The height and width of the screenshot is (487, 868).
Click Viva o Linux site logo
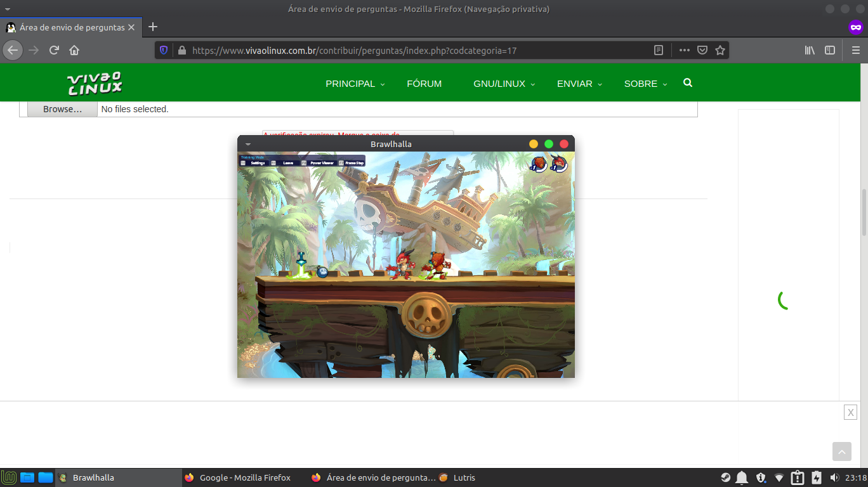pyautogui.click(x=95, y=83)
